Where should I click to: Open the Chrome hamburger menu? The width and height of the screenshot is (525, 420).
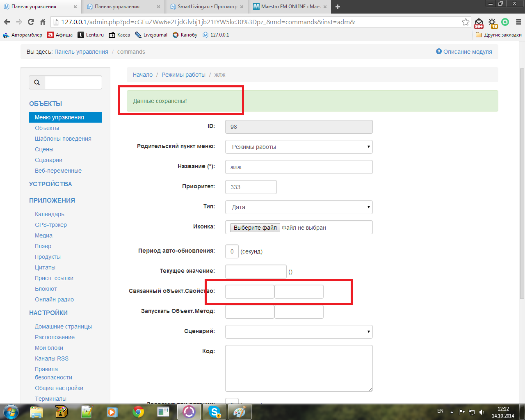[518, 22]
